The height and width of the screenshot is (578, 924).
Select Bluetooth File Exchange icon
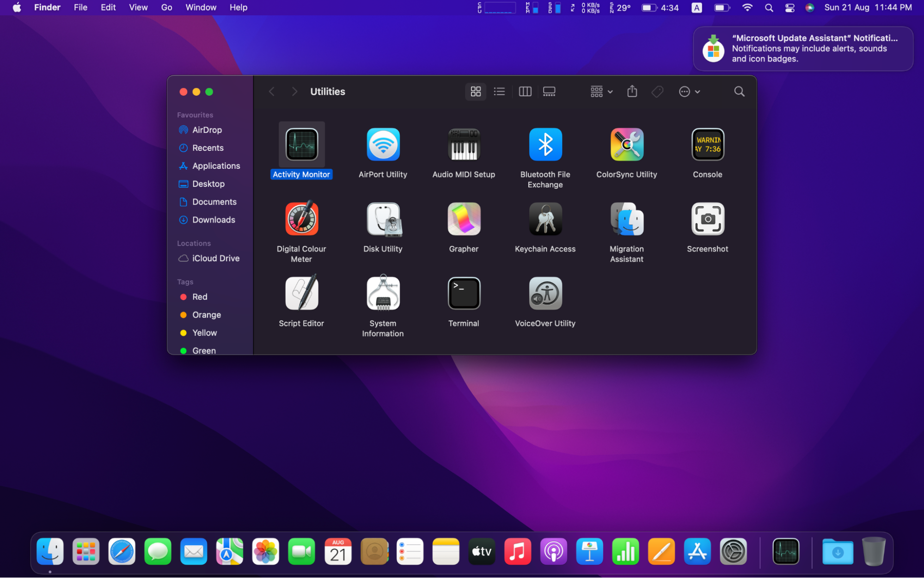click(x=545, y=144)
